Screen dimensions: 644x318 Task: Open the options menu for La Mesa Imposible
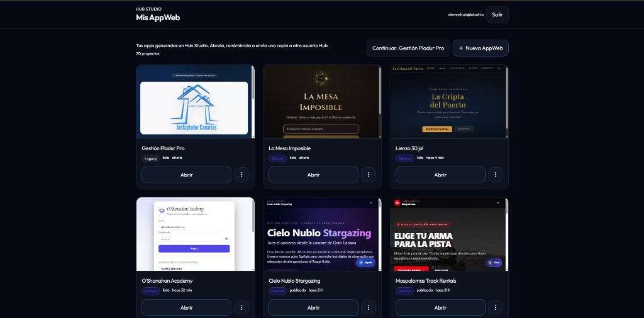(x=369, y=175)
